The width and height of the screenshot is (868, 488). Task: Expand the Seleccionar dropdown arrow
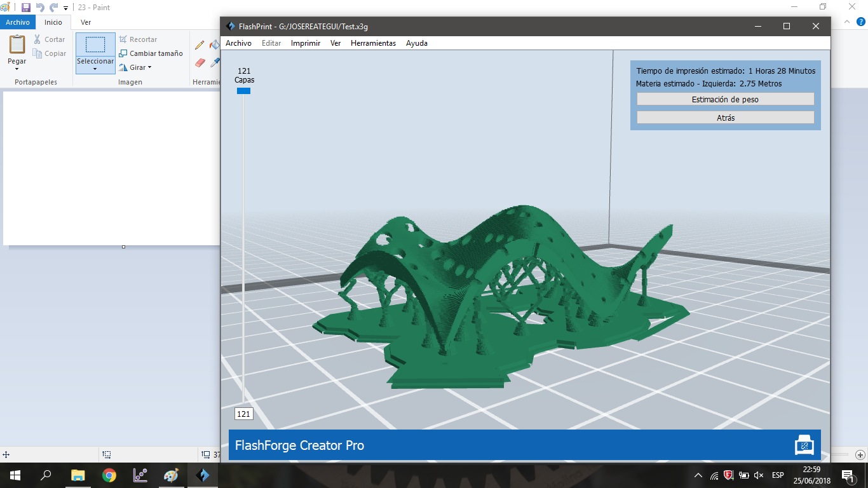click(x=95, y=69)
